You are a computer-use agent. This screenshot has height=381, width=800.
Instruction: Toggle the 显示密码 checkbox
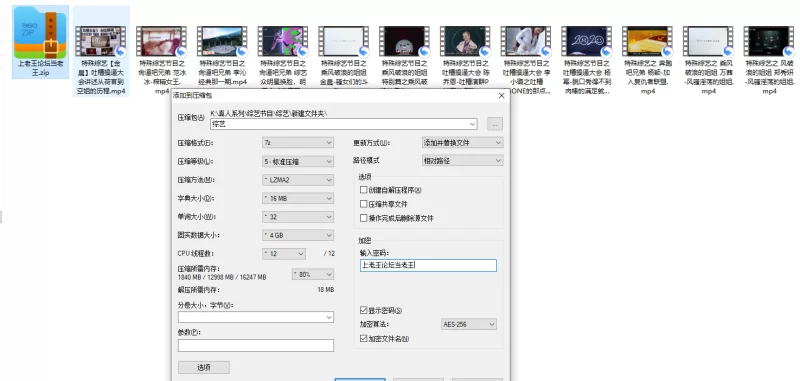tap(363, 310)
